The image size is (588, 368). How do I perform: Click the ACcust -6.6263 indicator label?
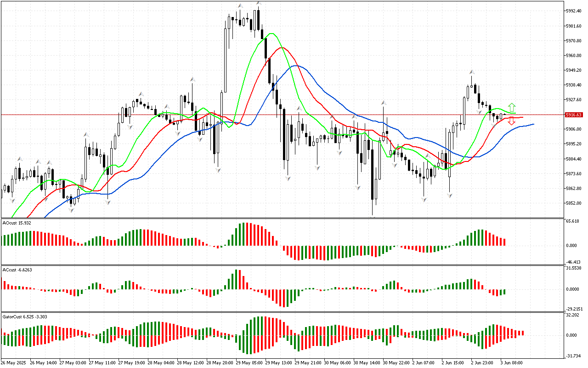(x=17, y=270)
